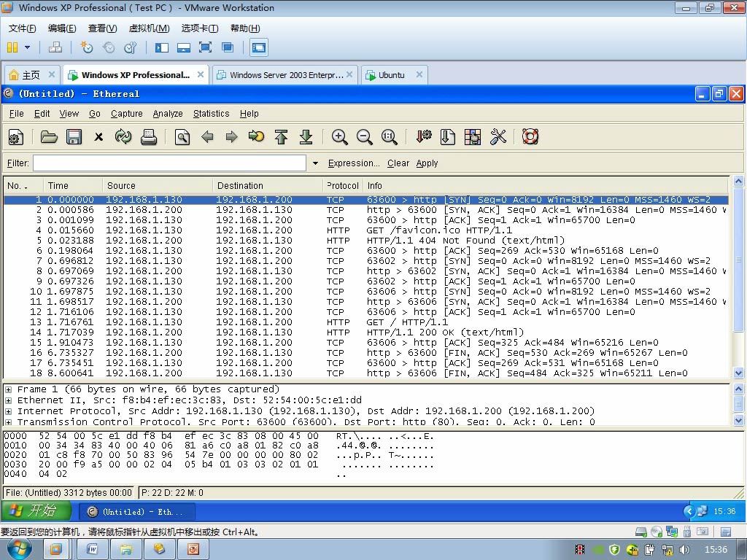The width and height of the screenshot is (747, 560).
Task: Click the Filter text input field
Action: click(169, 163)
